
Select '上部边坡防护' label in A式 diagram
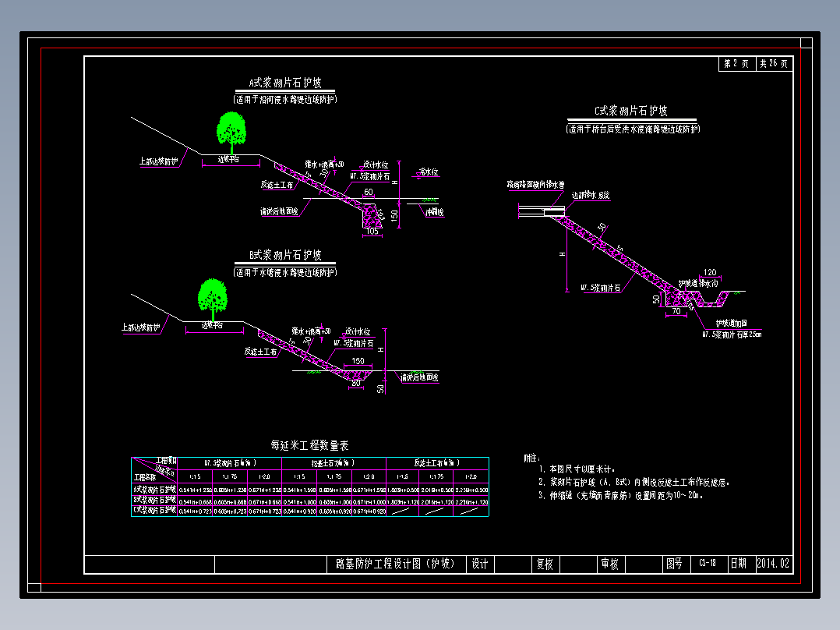point(159,161)
